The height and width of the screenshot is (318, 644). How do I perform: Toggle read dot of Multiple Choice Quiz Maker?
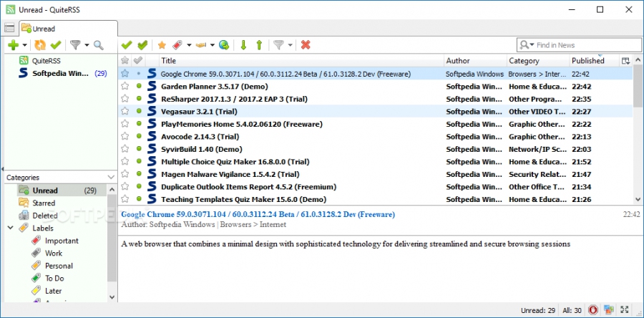point(139,161)
